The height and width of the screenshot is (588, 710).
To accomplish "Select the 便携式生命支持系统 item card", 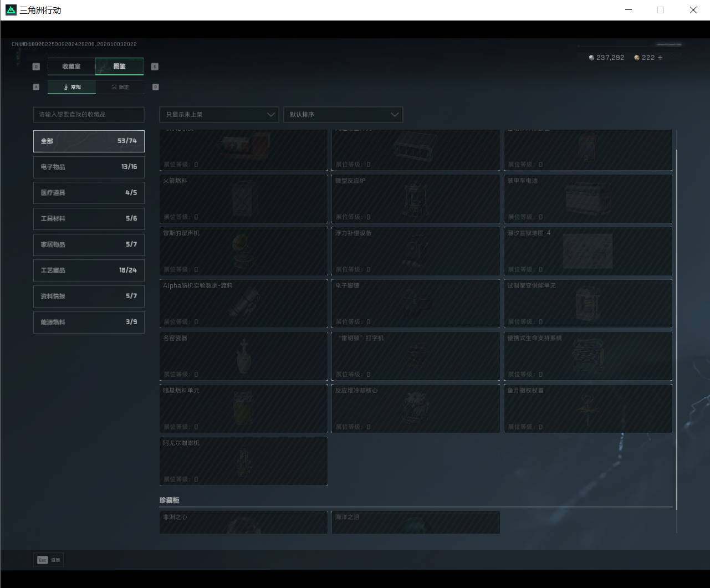I will pos(588,356).
